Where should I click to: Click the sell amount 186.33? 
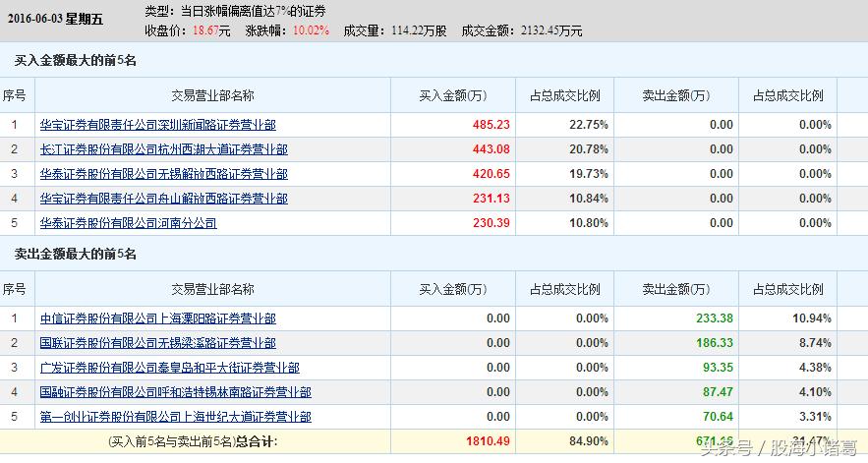click(x=714, y=343)
